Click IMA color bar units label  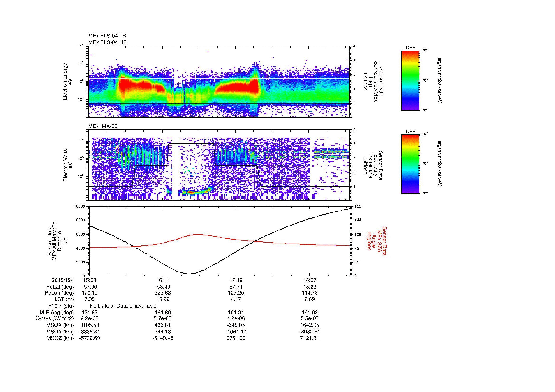pos(440,164)
